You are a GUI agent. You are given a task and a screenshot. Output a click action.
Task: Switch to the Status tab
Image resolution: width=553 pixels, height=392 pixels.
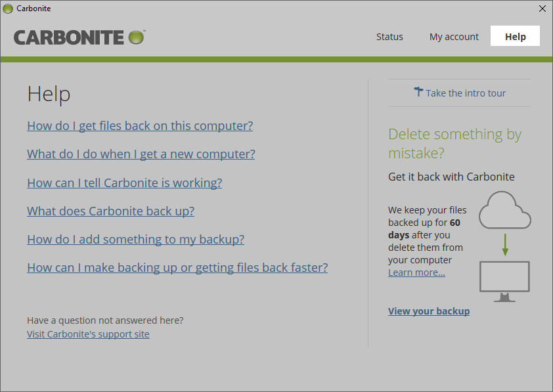pyautogui.click(x=389, y=37)
